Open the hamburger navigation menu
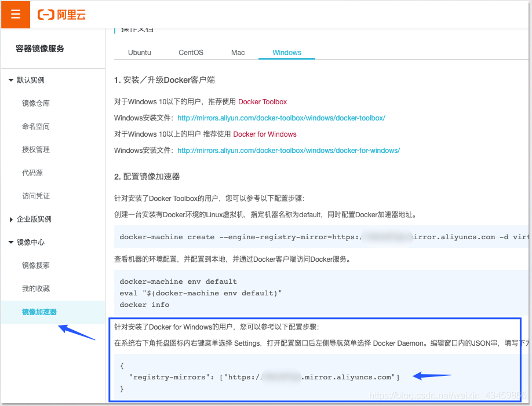Image resolution: width=532 pixels, height=406 pixels. click(x=14, y=14)
